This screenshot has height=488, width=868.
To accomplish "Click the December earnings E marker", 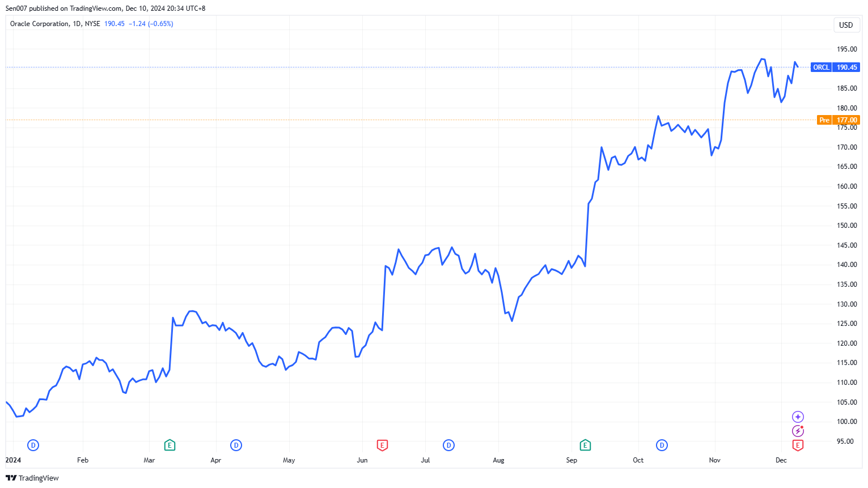I will pos(798,445).
